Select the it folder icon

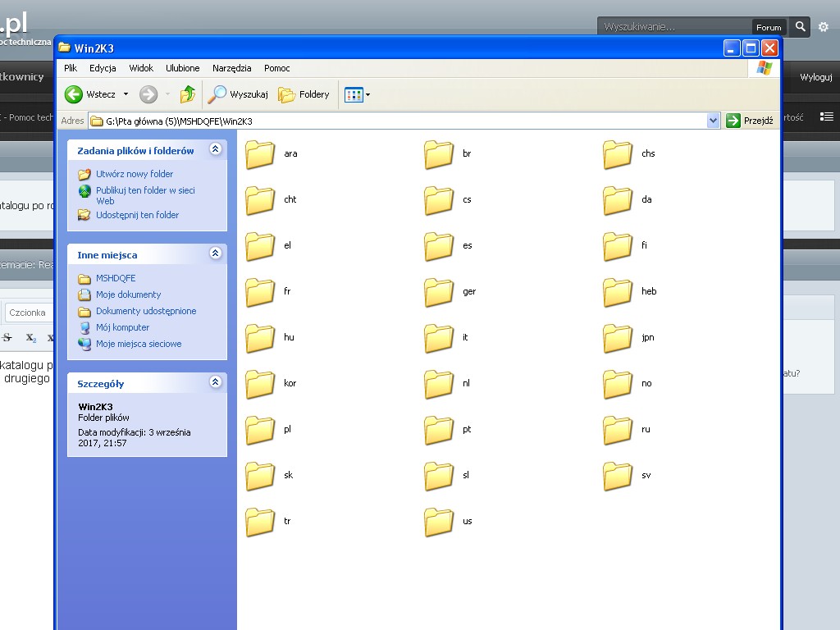coord(439,339)
